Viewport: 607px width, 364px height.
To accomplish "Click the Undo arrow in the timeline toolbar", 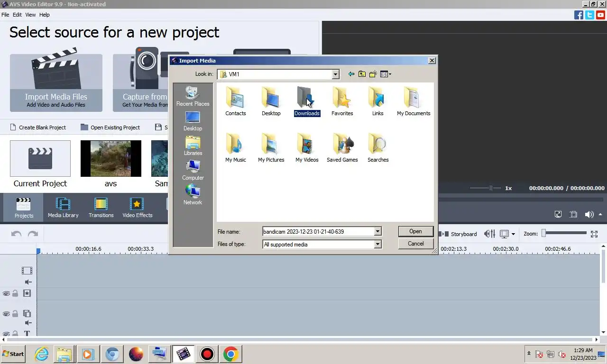I will click(17, 234).
